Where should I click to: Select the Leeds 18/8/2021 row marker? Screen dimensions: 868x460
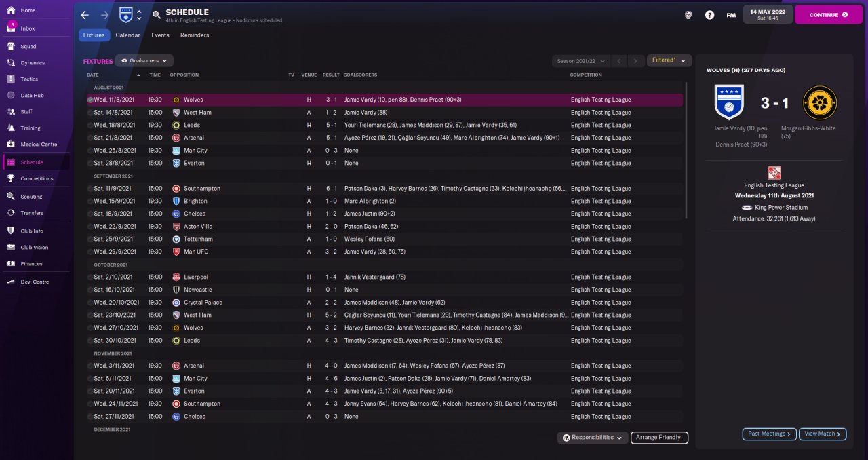point(90,126)
